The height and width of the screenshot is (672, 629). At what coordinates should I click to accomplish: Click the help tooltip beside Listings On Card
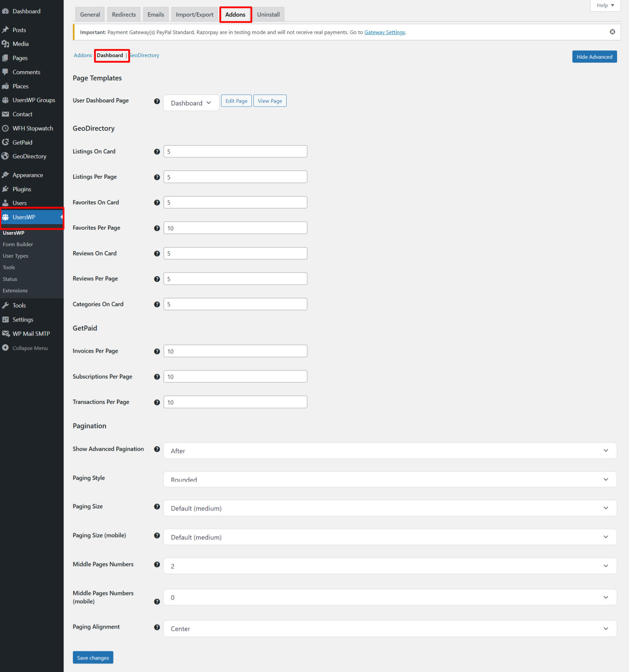click(x=157, y=151)
